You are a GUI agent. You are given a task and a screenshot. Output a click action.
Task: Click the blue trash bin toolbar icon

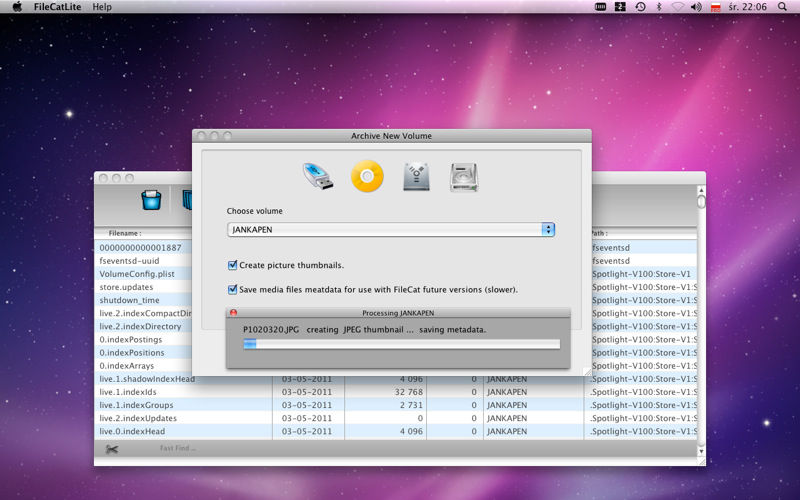click(x=152, y=199)
